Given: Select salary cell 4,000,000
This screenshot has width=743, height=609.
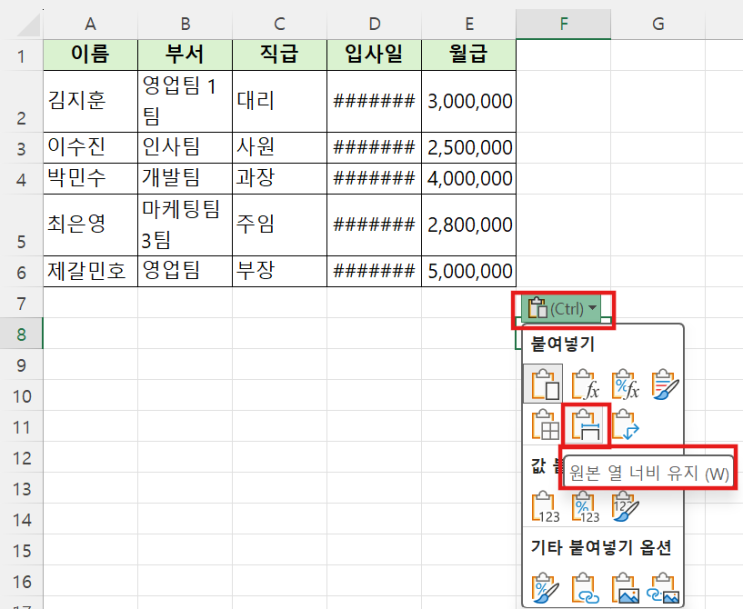Looking at the screenshot, I should (x=469, y=179).
